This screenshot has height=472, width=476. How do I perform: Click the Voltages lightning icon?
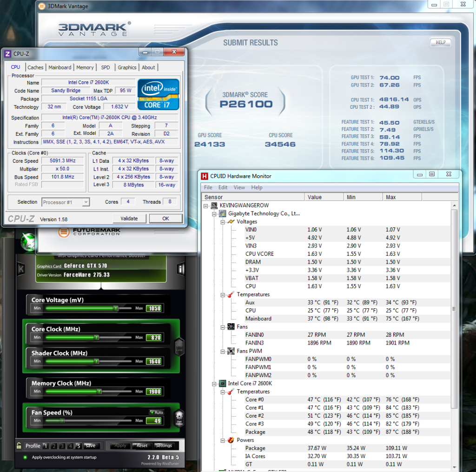click(x=231, y=222)
